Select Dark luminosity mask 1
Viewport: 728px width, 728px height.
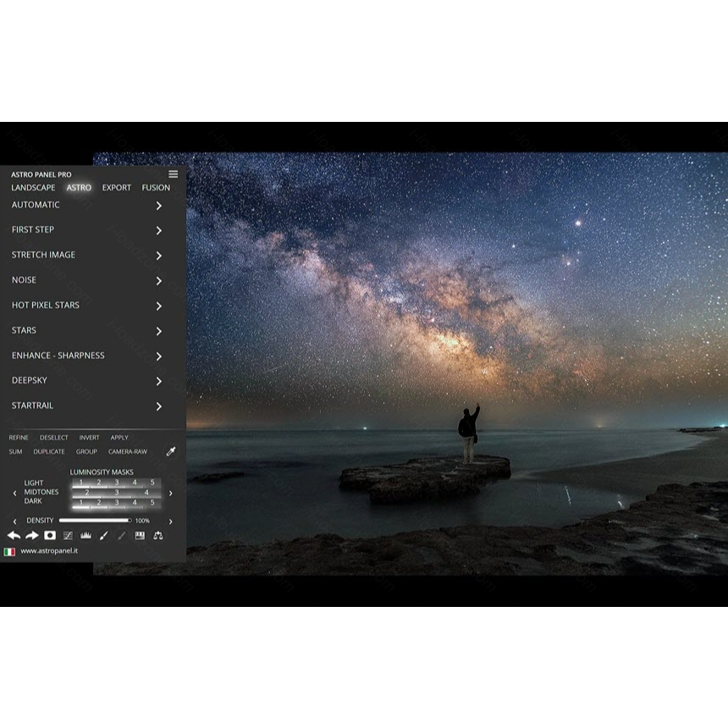pos(80,502)
